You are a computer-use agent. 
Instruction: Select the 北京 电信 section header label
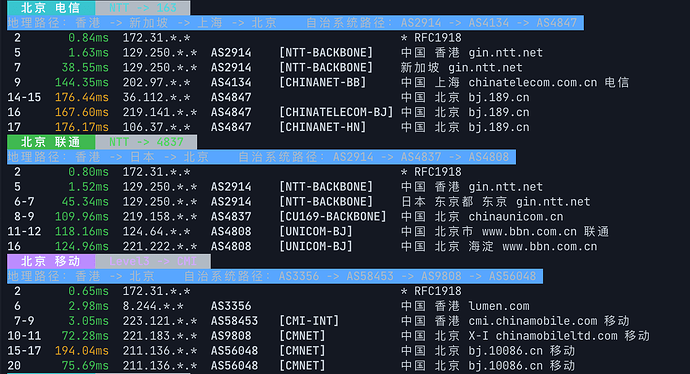51,7
